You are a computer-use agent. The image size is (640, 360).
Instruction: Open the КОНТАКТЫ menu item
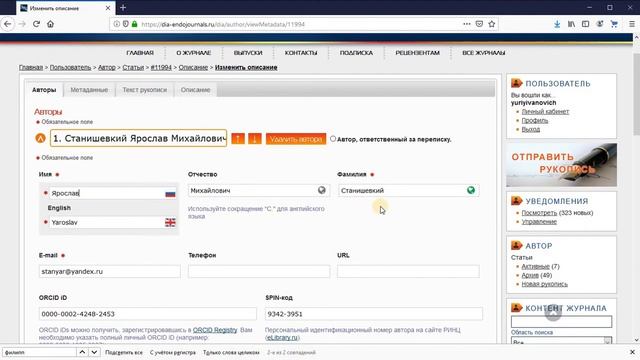pos(301,53)
